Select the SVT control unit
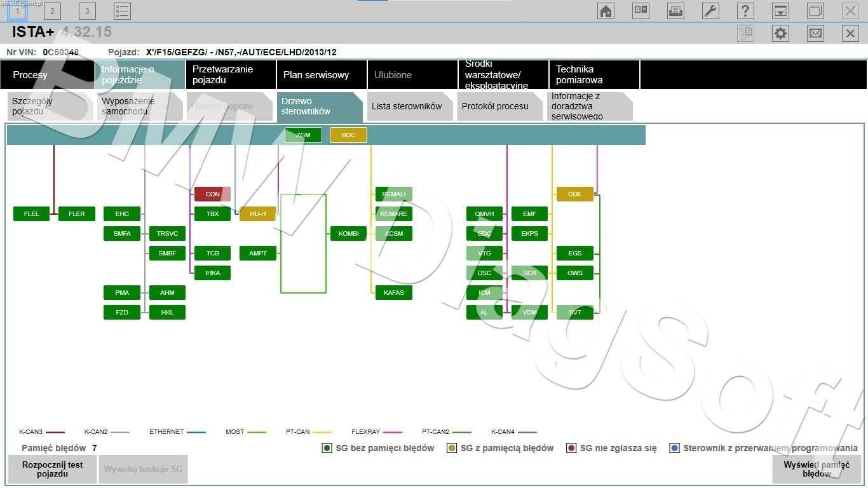 (574, 312)
